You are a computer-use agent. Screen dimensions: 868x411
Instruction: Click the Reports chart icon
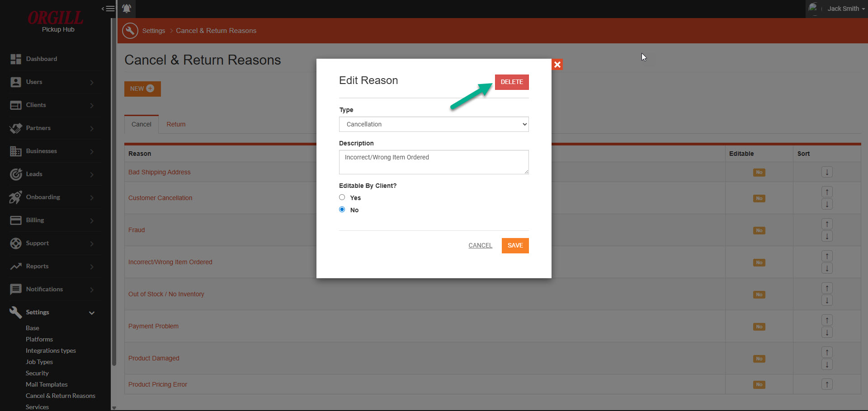coord(16,266)
